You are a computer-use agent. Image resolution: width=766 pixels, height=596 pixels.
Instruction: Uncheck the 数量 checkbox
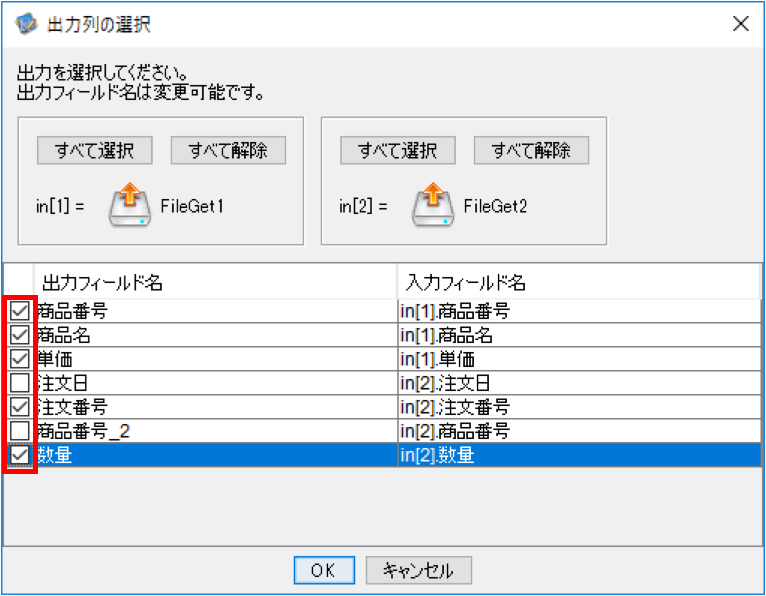point(20,455)
